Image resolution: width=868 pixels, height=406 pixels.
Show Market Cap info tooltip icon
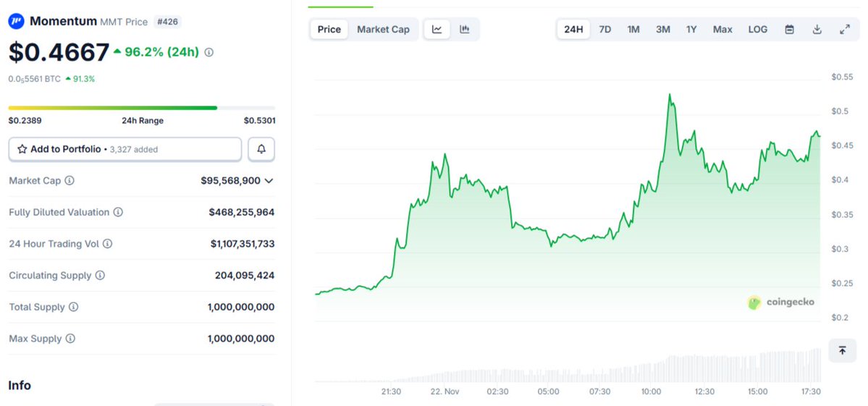tap(69, 181)
